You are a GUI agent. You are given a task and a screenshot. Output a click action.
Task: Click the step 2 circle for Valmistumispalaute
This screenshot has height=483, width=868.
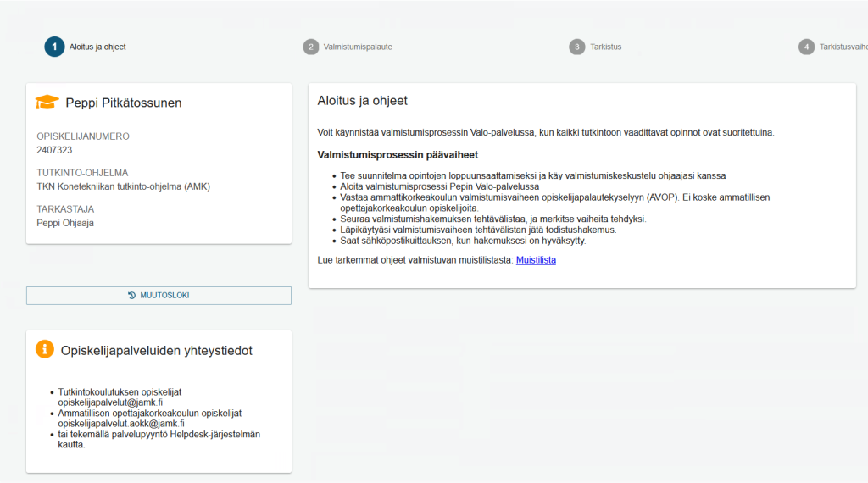311,47
